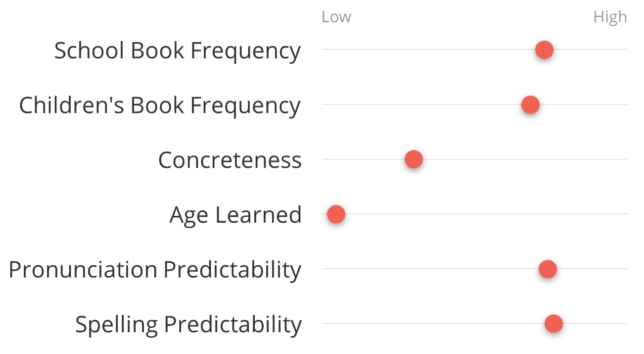Image resolution: width=644 pixels, height=354 pixels.
Task: Select the Concreteness slider handle
Action: [x=414, y=159]
